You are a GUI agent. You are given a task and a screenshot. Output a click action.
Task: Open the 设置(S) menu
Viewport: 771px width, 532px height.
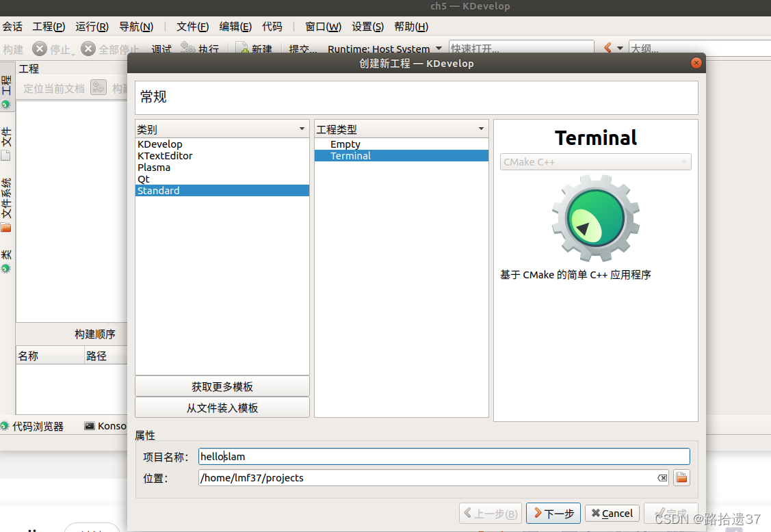(x=367, y=27)
